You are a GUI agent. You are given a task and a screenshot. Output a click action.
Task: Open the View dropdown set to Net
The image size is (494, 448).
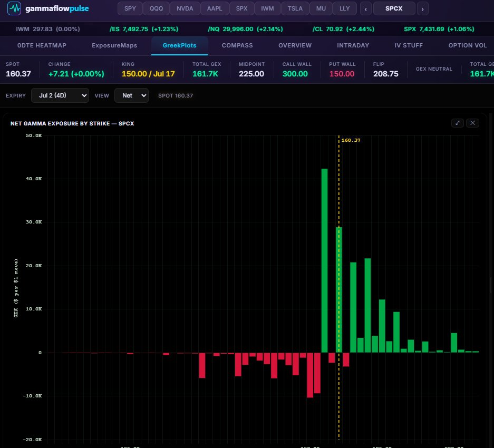pyautogui.click(x=131, y=95)
